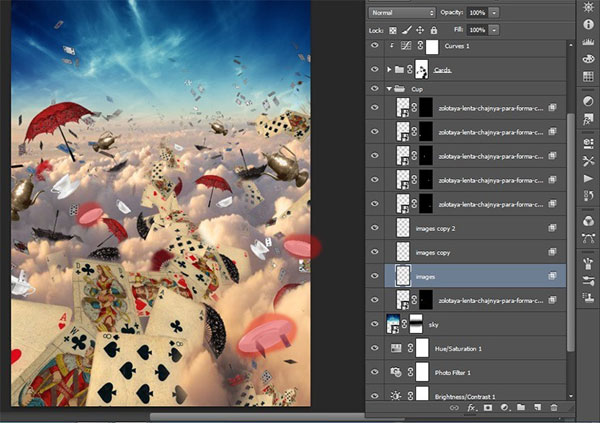Toggle lock all padlock icon
The height and width of the screenshot is (423, 600).
click(x=434, y=30)
